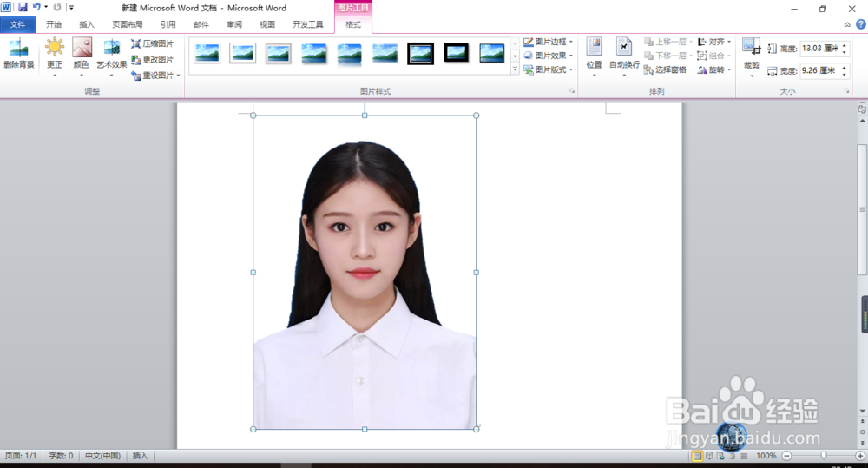
Task: Click the zoom slider handle
Action: pyautogui.click(x=824, y=455)
